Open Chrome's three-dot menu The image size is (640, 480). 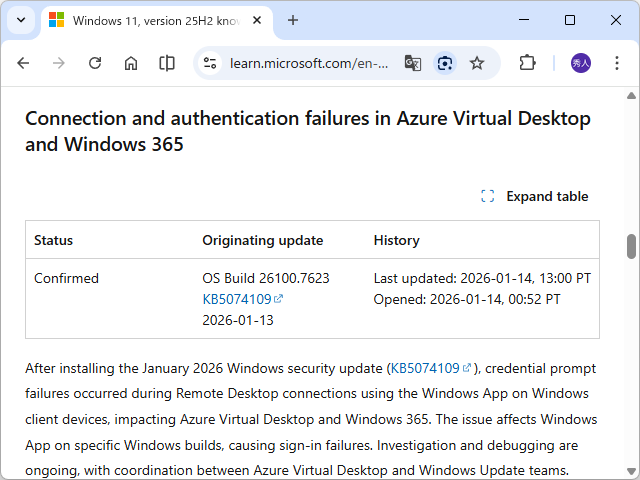pyautogui.click(x=617, y=63)
